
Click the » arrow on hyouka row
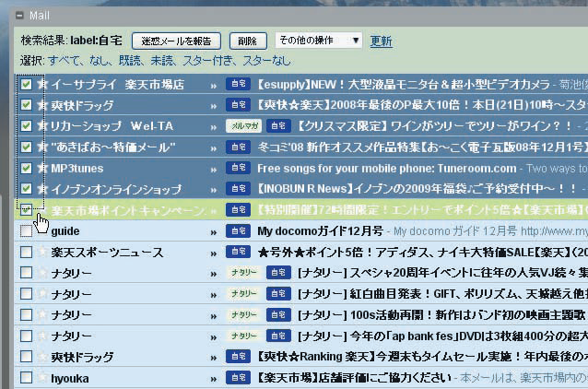click(x=214, y=379)
